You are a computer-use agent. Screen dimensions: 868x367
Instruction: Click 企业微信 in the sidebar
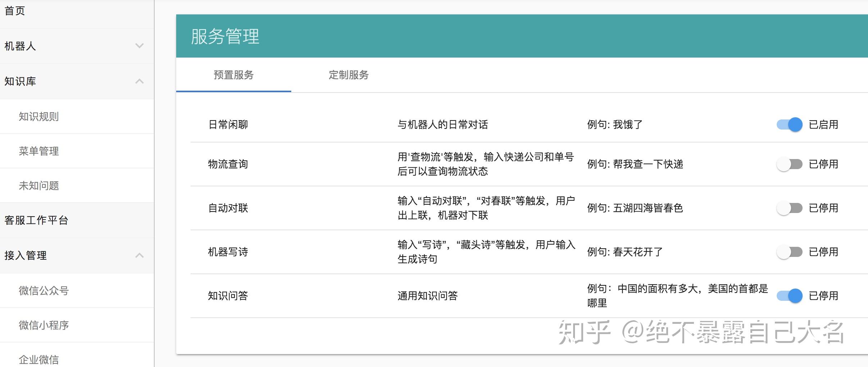pos(39,359)
